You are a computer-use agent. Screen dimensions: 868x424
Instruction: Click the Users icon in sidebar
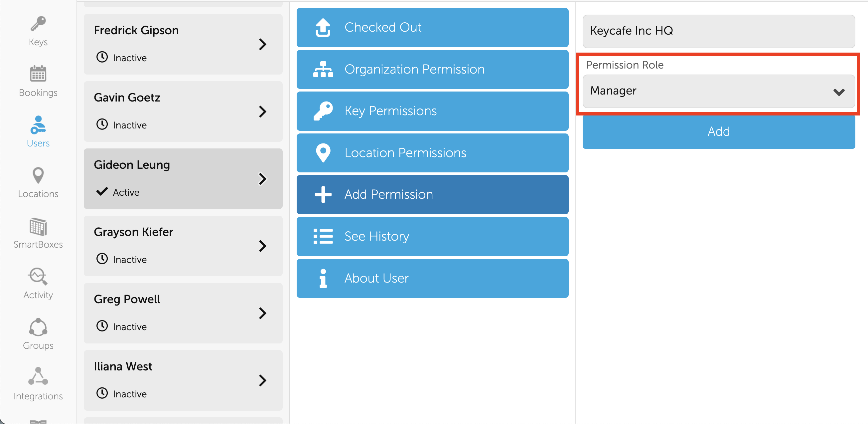coord(38,125)
